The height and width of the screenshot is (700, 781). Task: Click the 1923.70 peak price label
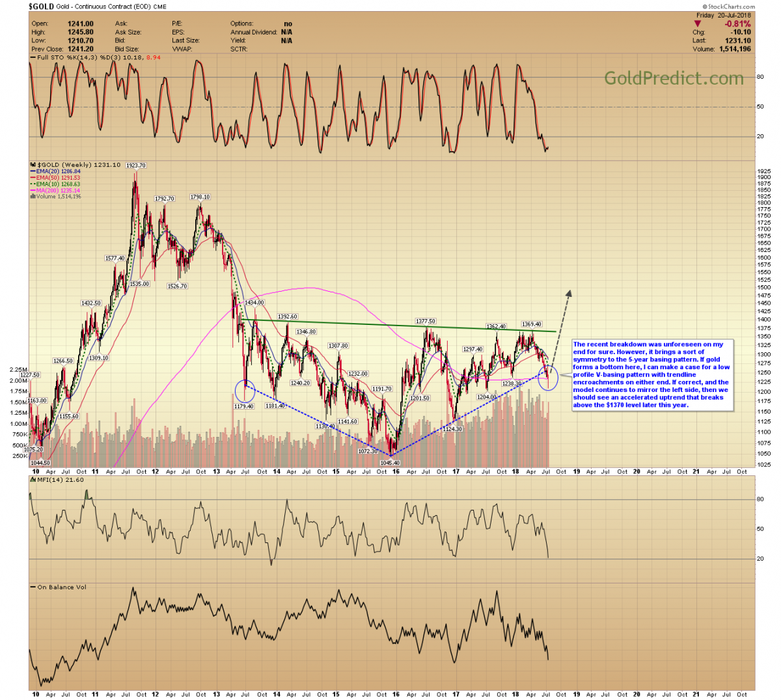pyautogui.click(x=135, y=165)
